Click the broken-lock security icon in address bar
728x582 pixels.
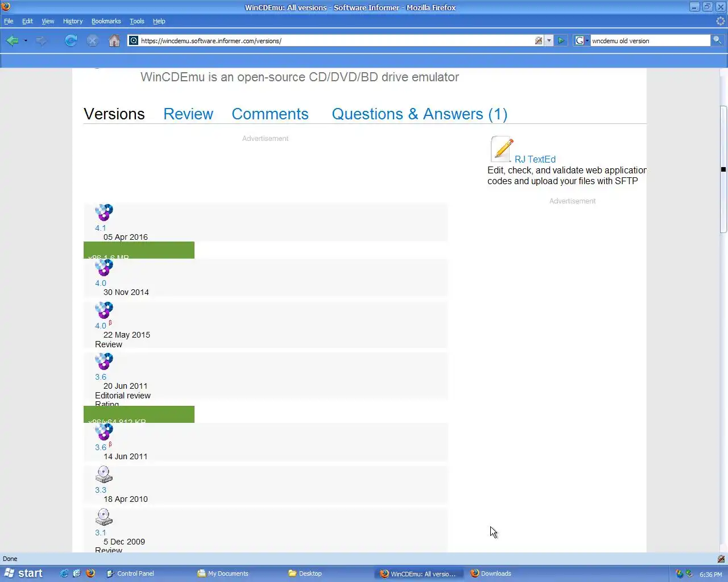pos(539,40)
